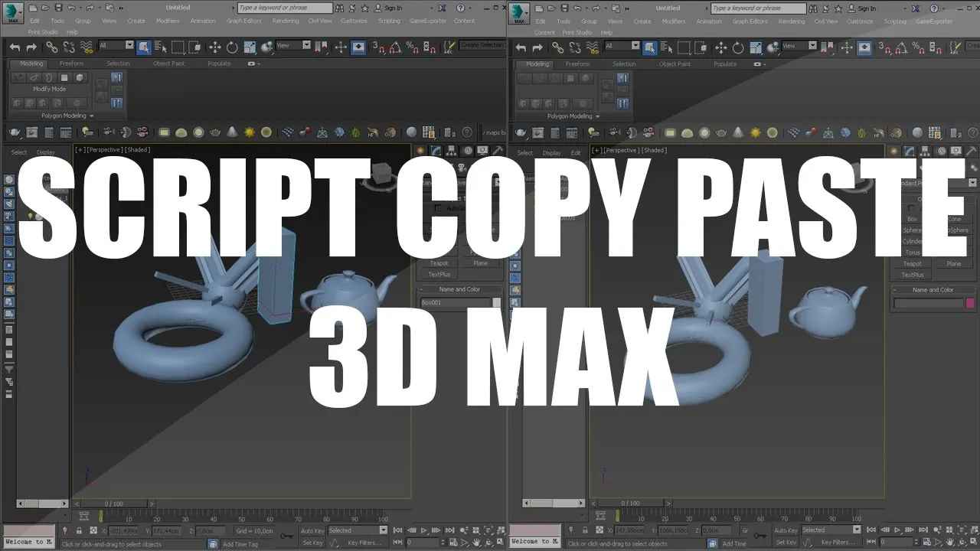Click Redo arrow in left 3ds Max window
The image size is (980, 551).
(x=32, y=47)
